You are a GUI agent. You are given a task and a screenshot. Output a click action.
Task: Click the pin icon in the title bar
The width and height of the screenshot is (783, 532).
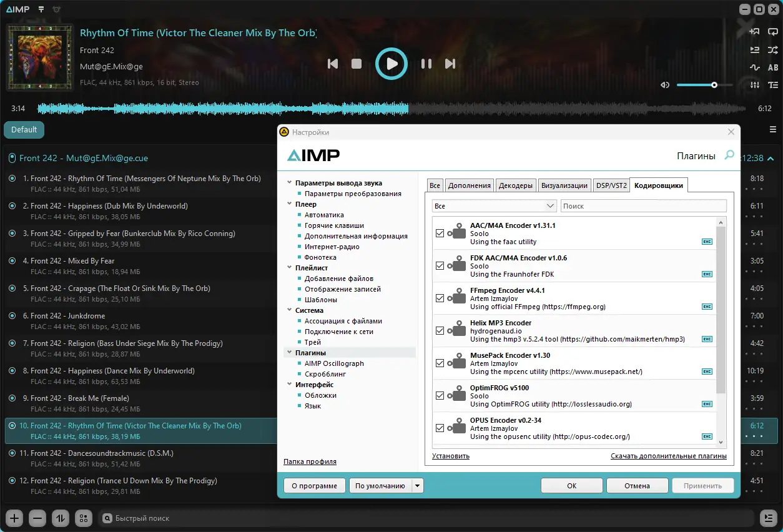[41, 9]
